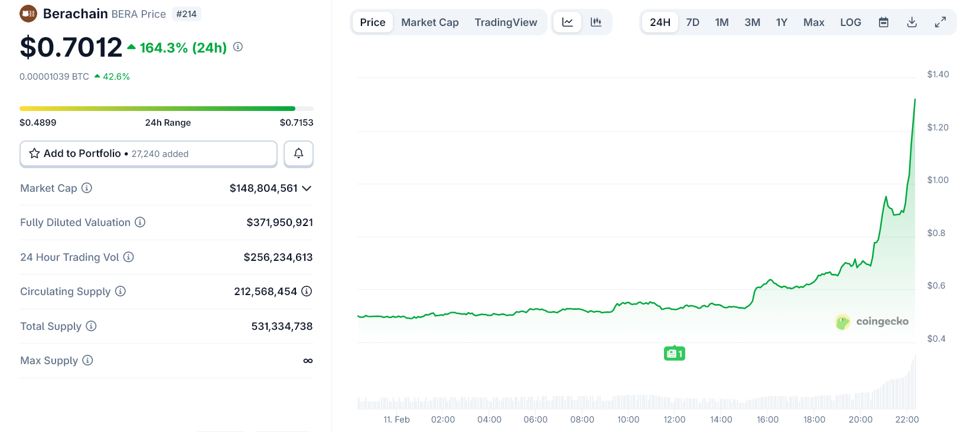980x432 pixels.
Task: Click the info icon beside Market Cap
Action: click(87, 188)
